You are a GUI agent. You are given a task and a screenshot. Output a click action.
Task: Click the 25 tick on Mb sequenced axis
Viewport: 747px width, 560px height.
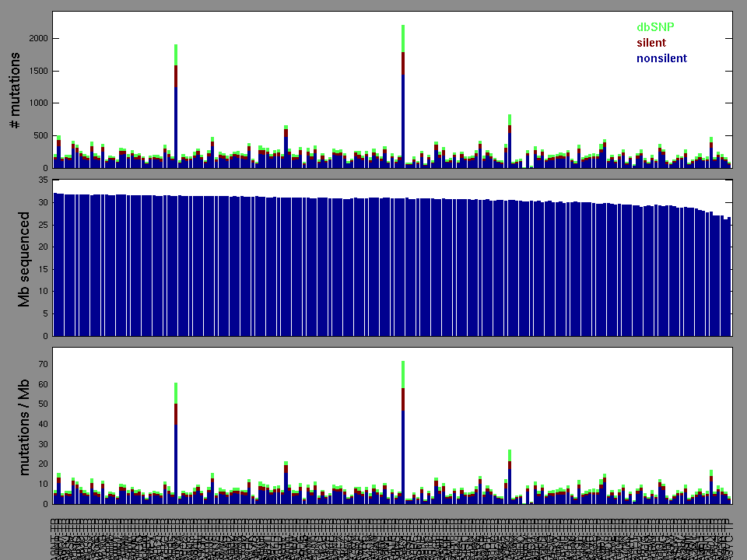(x=43, y=225)
